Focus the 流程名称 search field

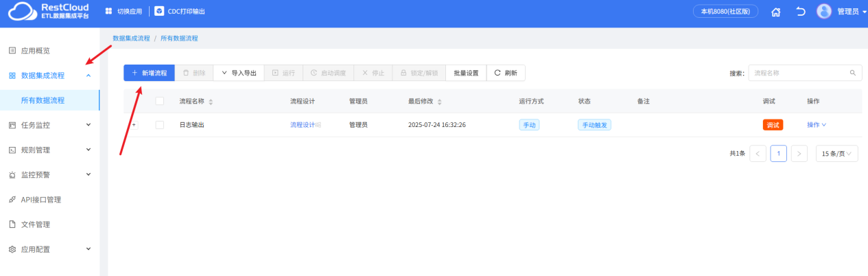coord(798,73)
